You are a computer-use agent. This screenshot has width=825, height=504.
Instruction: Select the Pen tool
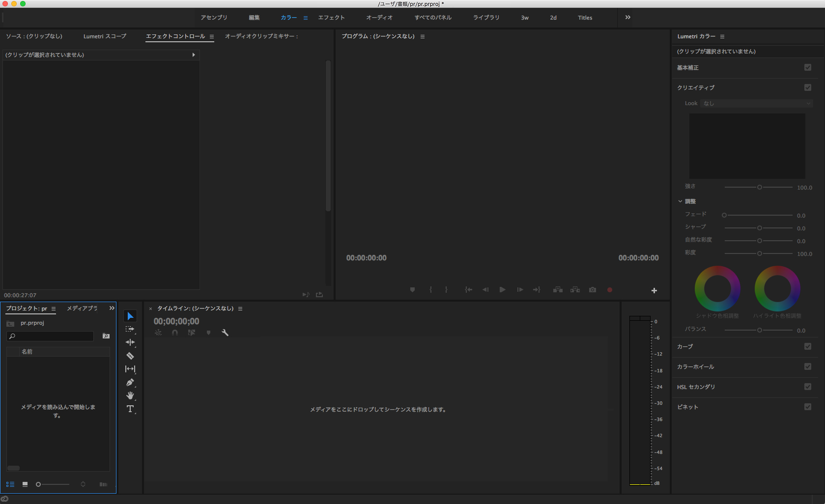pyautogui.click(x=130, y=382)
